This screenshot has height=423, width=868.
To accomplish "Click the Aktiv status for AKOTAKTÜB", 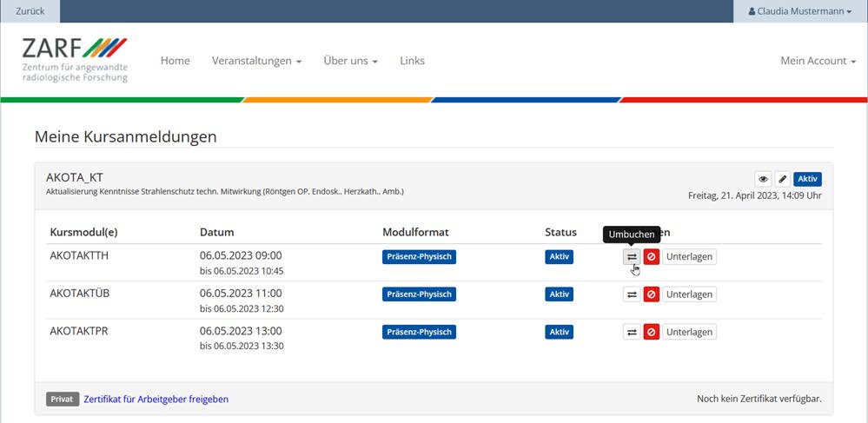I will click(559, 294).
